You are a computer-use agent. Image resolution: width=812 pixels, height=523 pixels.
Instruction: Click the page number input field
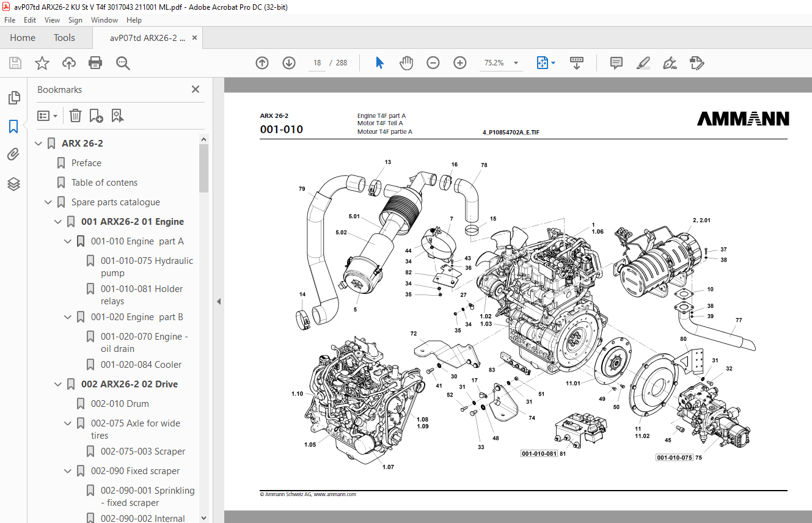point(316,63)
